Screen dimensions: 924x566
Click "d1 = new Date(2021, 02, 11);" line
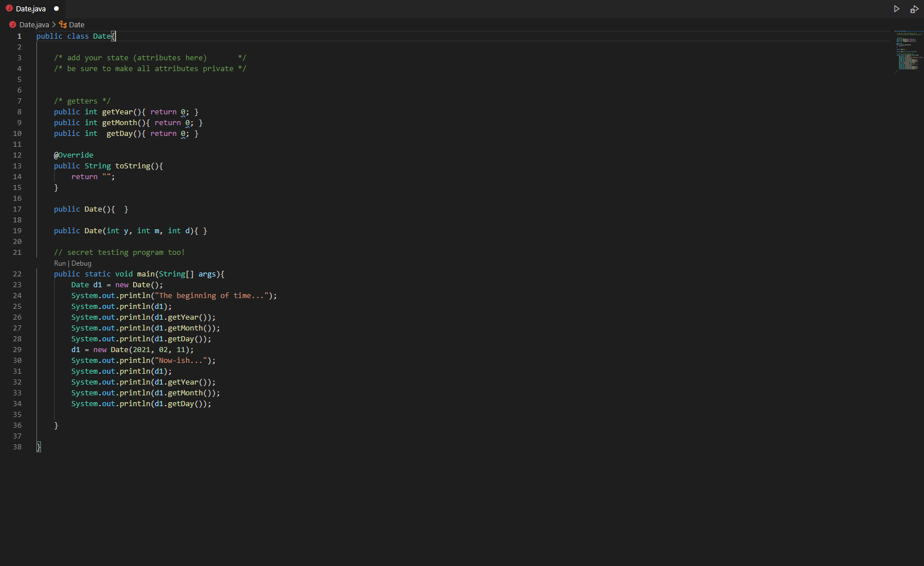point(133,350)
